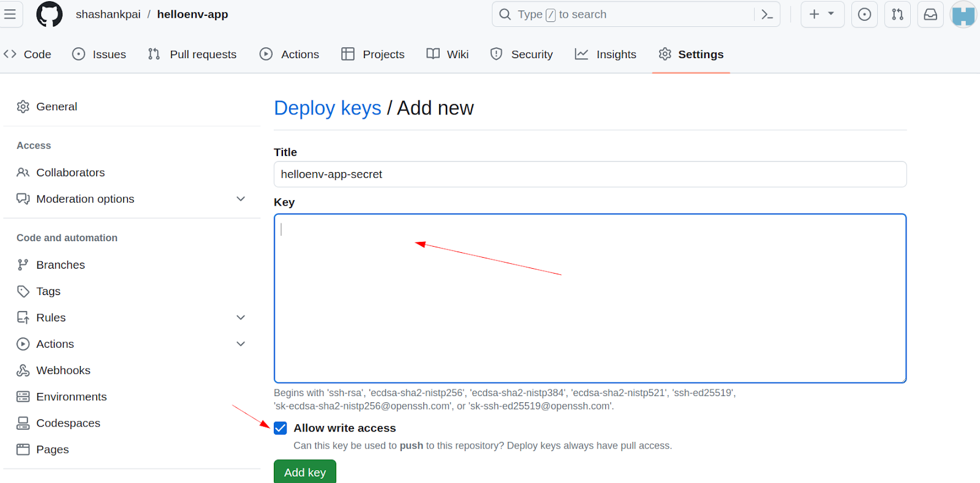Viewport: 980px width, 483px height.
Task: Expand the Rules chevron
Action: [241, 318]
